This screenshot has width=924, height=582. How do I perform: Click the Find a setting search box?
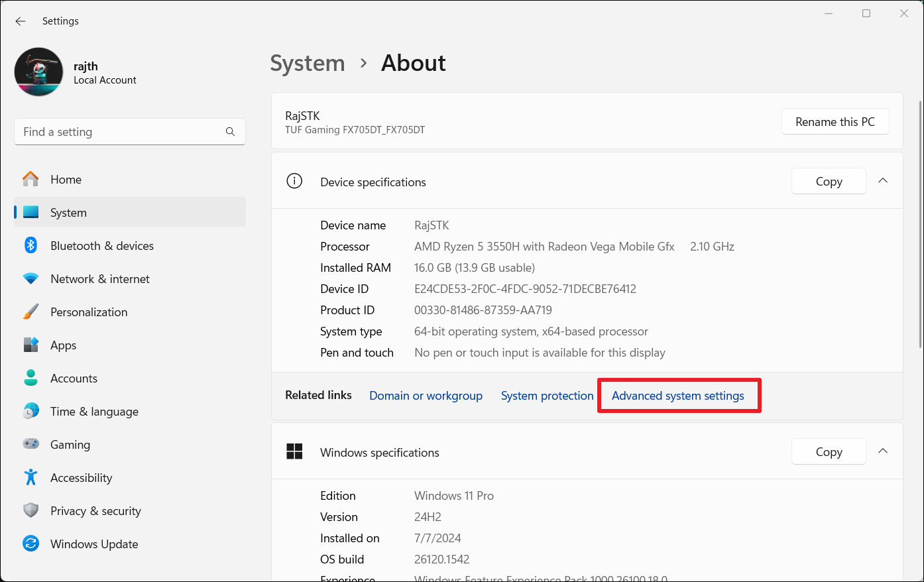(x=123, y=132)
